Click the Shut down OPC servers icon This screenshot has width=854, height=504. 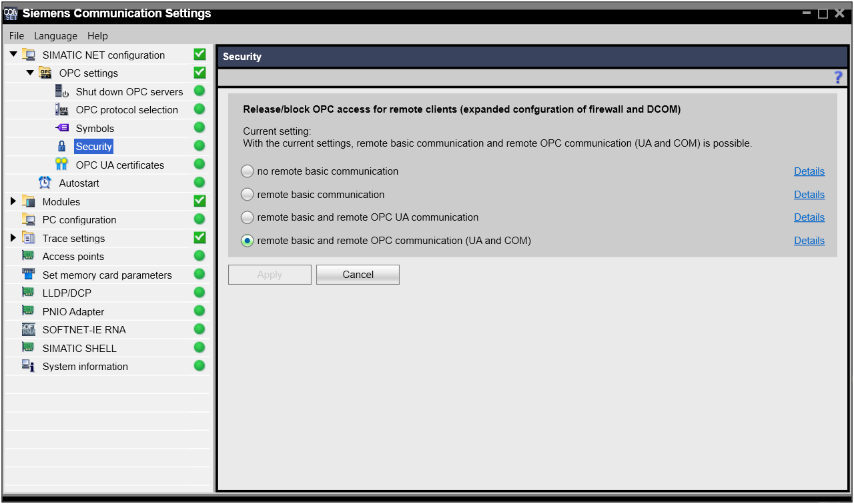(x=62, y=91)
